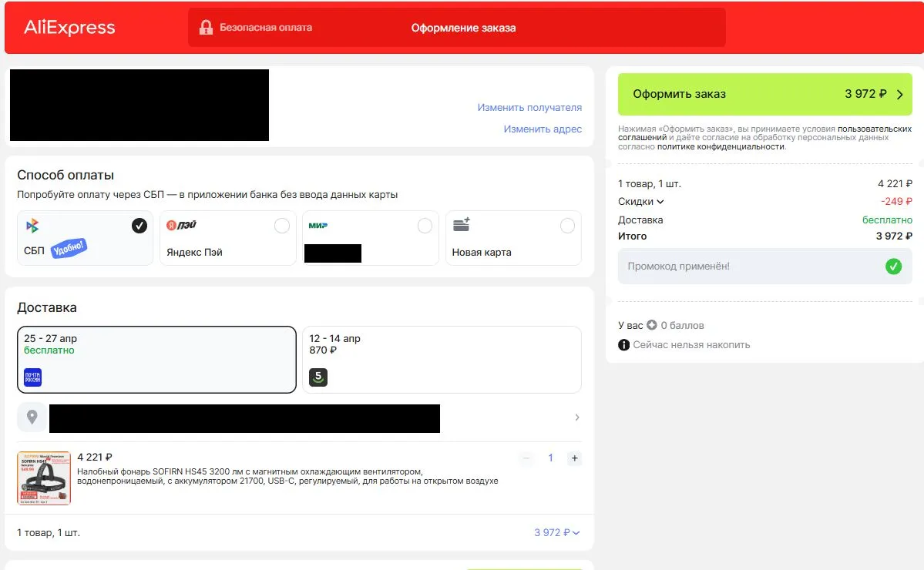This screenshot has width=924, height=570.
Task: Open pickup address selection arrow
Action: tap(577, 417)
